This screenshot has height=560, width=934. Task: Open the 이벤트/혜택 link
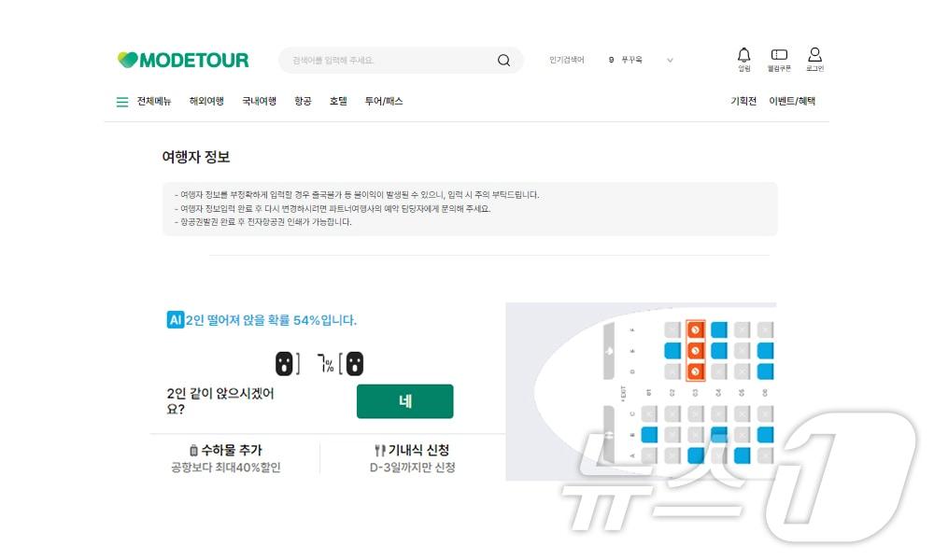coord(792,102)
